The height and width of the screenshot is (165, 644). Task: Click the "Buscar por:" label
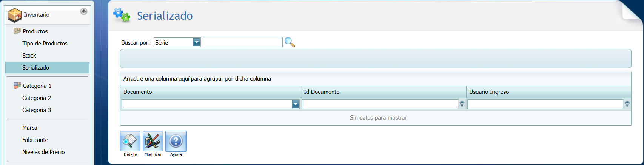click(x=136, y=43)
